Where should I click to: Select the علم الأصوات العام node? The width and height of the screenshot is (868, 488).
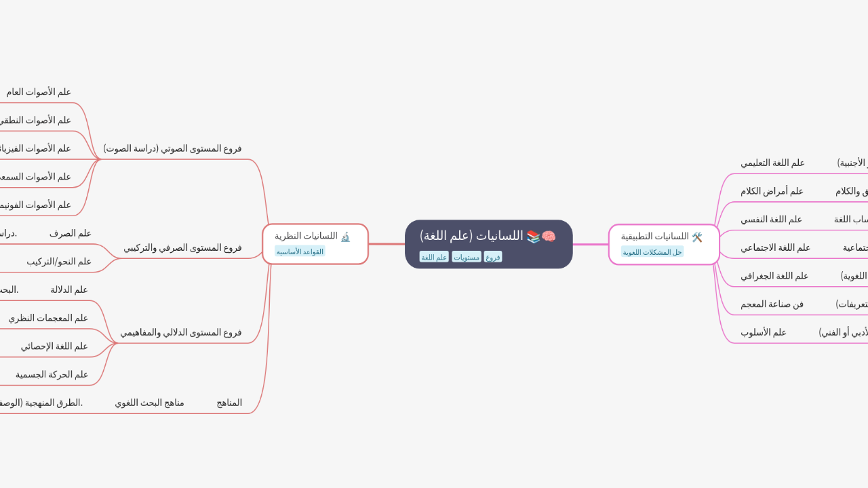[39, 91]
